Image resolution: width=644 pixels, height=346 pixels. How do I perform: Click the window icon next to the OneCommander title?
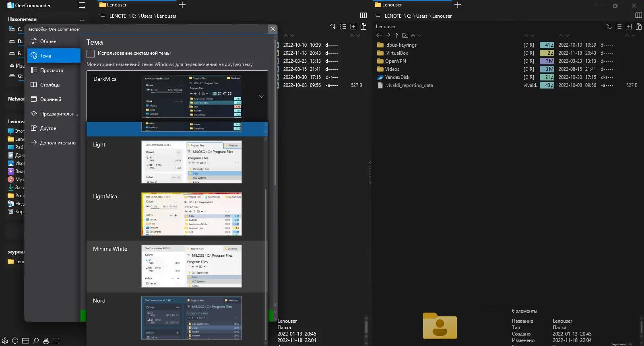coord(82,6)
